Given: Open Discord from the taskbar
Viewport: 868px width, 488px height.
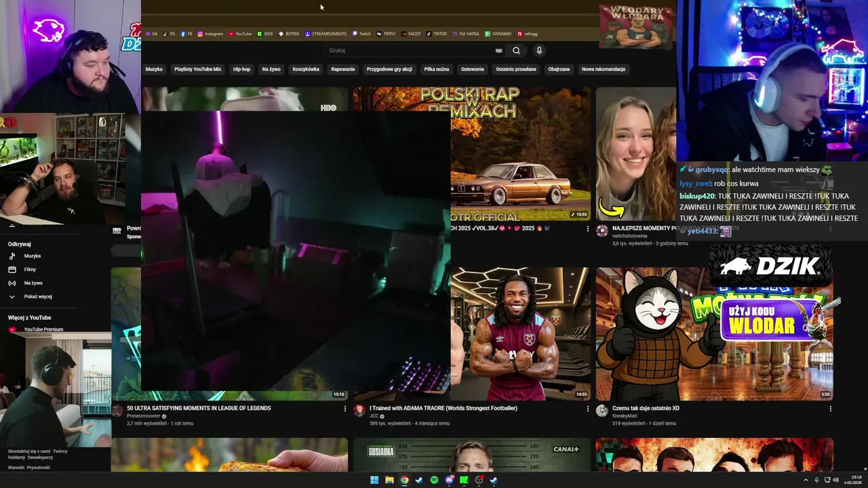Looking at the screenshot, I should [449, 480].
